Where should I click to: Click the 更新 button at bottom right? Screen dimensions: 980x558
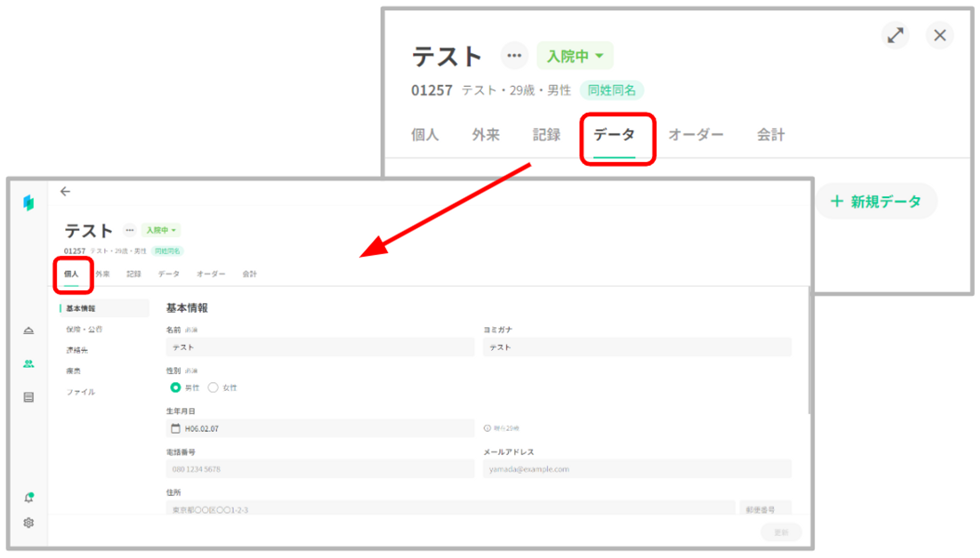pos(781,533)
